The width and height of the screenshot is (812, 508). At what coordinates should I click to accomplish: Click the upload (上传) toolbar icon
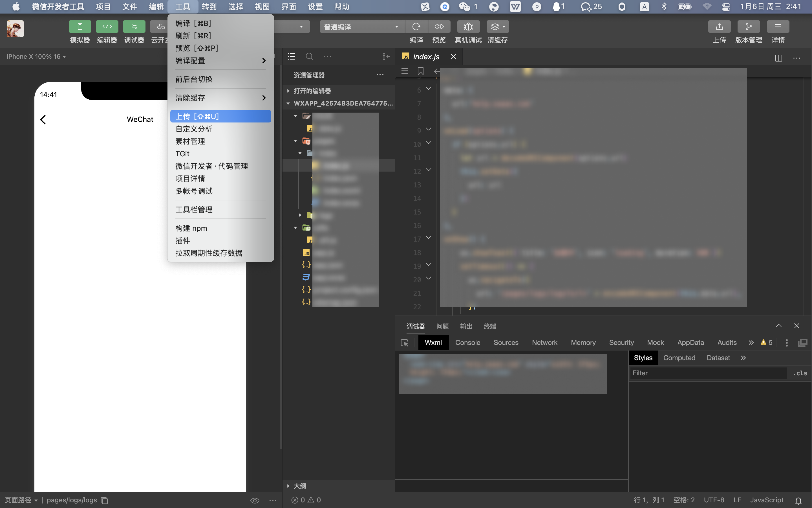click(x=720, y=27)
